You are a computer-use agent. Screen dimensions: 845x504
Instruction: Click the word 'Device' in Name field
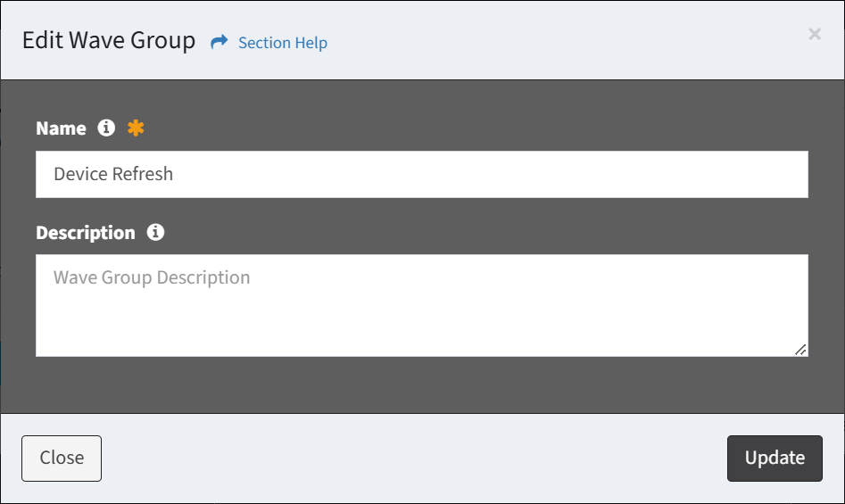(x=78, y=174)
